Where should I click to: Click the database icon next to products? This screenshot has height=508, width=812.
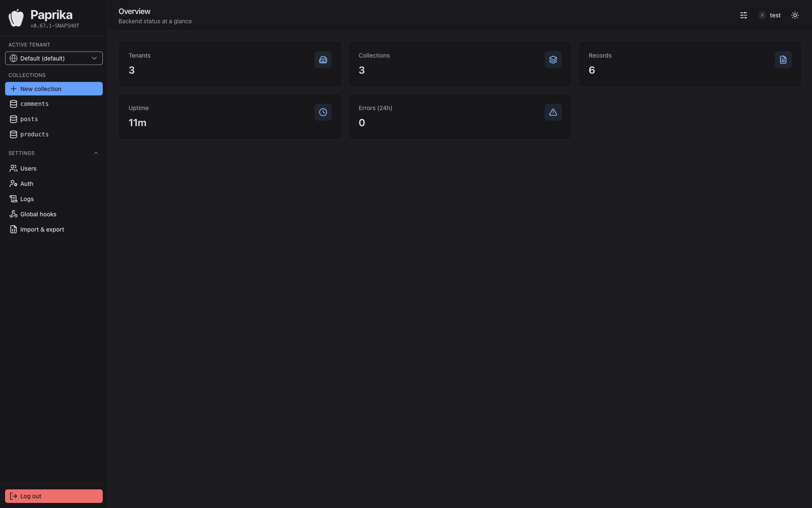(14, 135)
